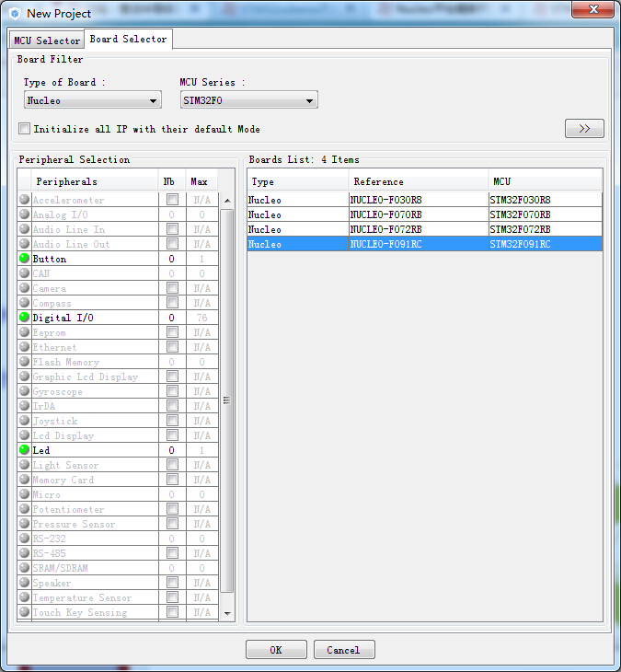
Task: Click the gray status dot beside Potentiometer
Action: [x=25, y=509]
